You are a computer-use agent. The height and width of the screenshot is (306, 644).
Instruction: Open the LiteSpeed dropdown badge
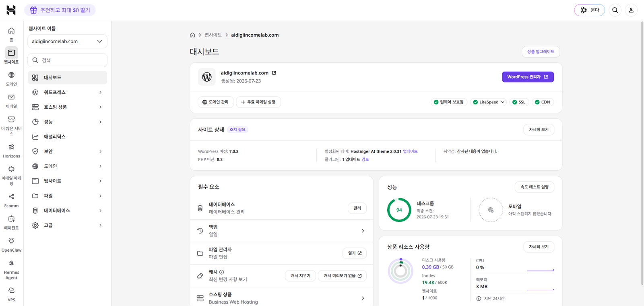pyautogui.click(x=488, y=102)
